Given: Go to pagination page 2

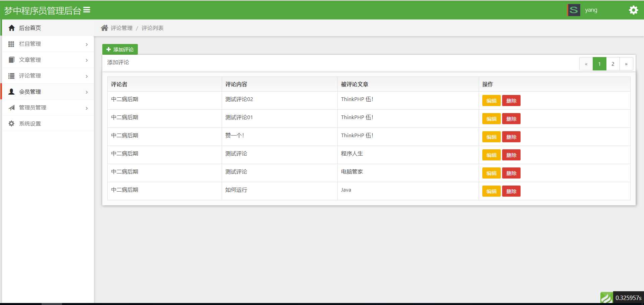Looking at the screenshot, I should point(613,64).
